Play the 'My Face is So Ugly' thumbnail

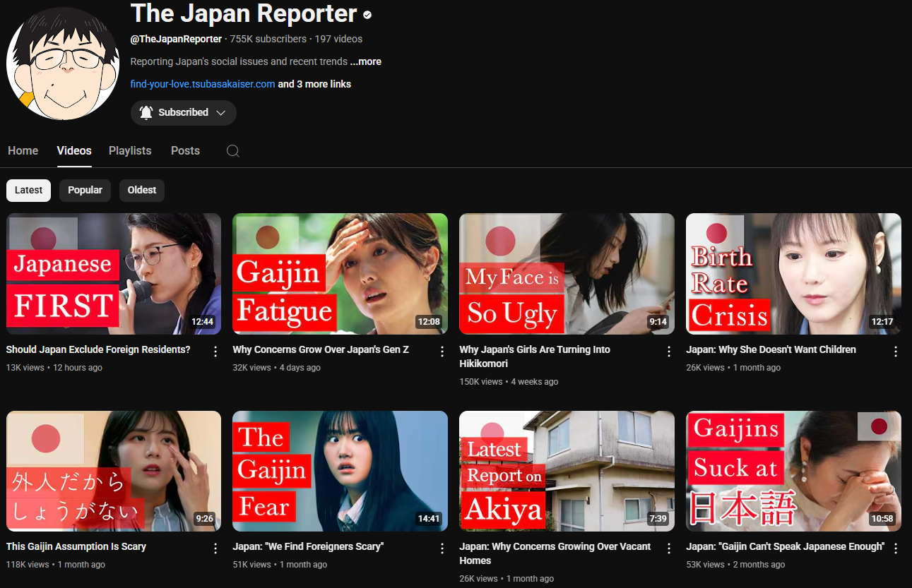point(567,274)
